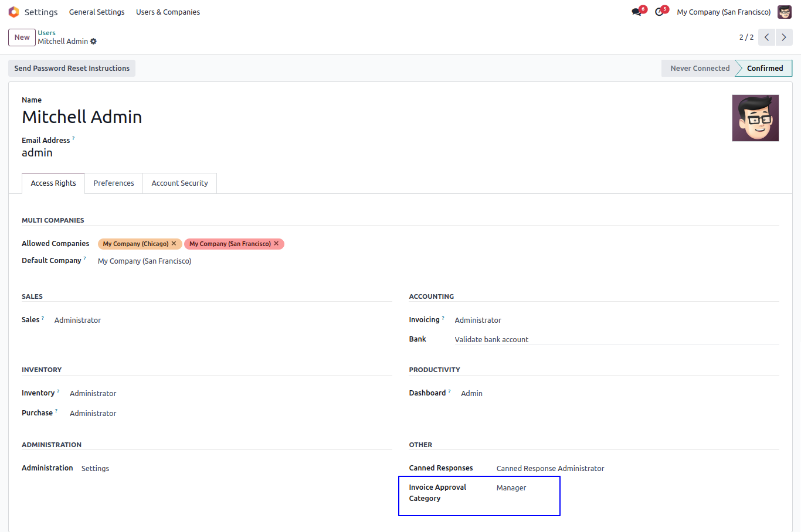Remove My Company (Chicago) tag
This screenshot has height=532, width=801.
pyautogui.click(x=174, y=244)
